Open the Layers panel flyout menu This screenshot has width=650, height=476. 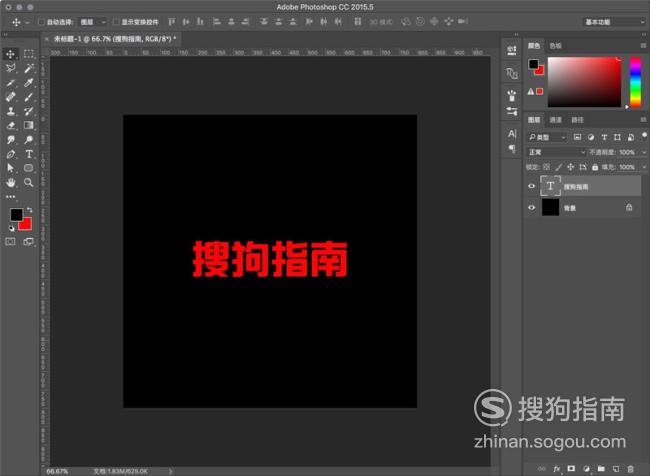[x=643, y=120]
